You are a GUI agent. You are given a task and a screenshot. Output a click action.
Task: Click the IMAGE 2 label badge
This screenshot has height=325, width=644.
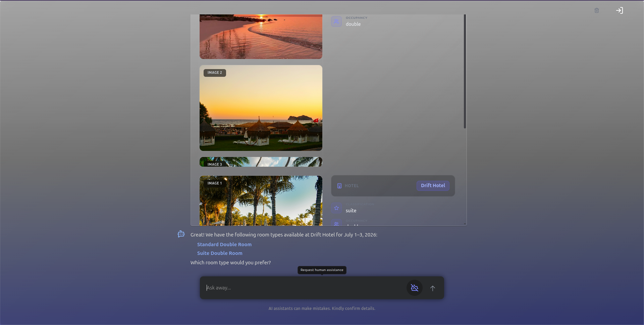pyautogui.click(x=215, y=73)
